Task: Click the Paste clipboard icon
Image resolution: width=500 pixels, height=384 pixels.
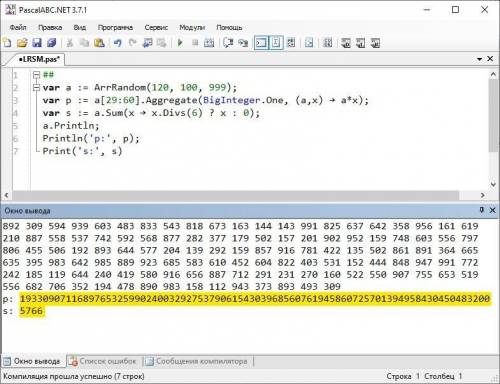Action: tap(99, 43)
